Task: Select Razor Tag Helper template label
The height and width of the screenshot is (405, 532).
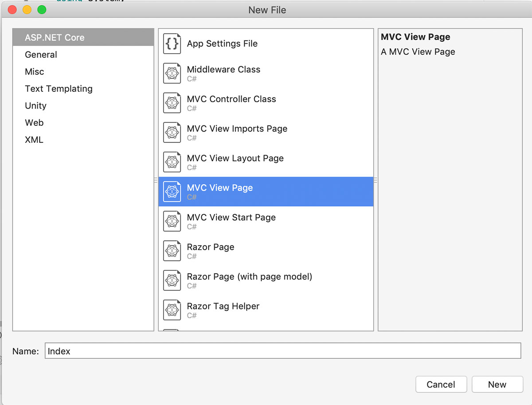Action: (223, 306)
